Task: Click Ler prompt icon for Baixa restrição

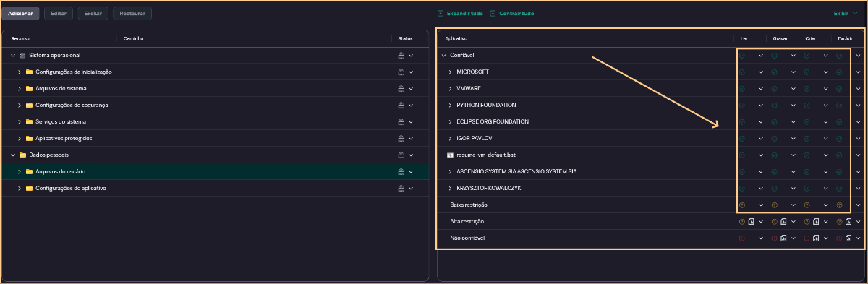Action: [x=741, y=205]
